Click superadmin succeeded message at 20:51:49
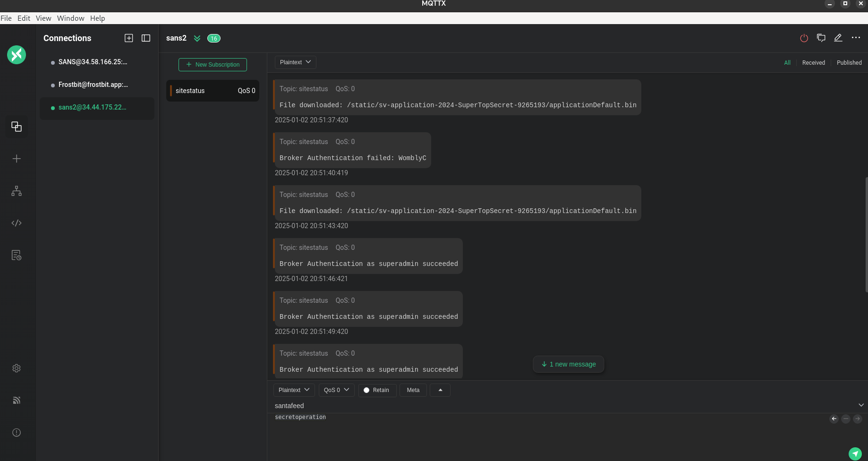This screenshot has width=868, height=461. [368, 309]
